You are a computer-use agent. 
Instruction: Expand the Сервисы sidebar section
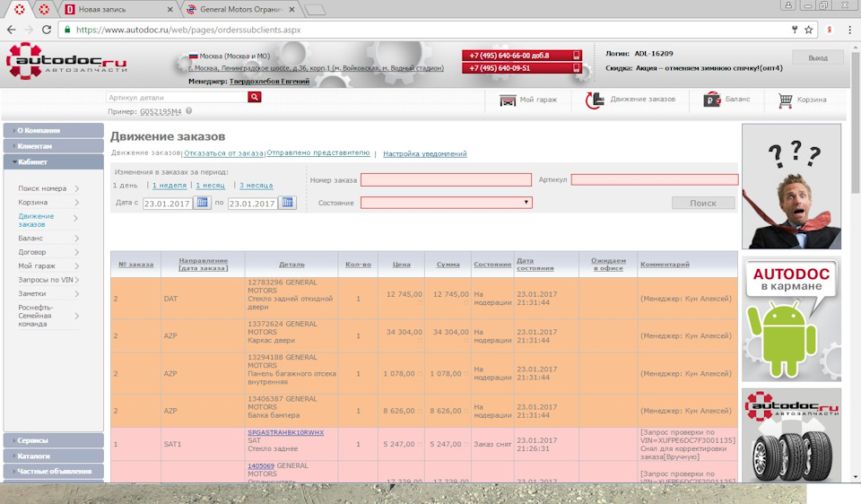pos(53,440)
